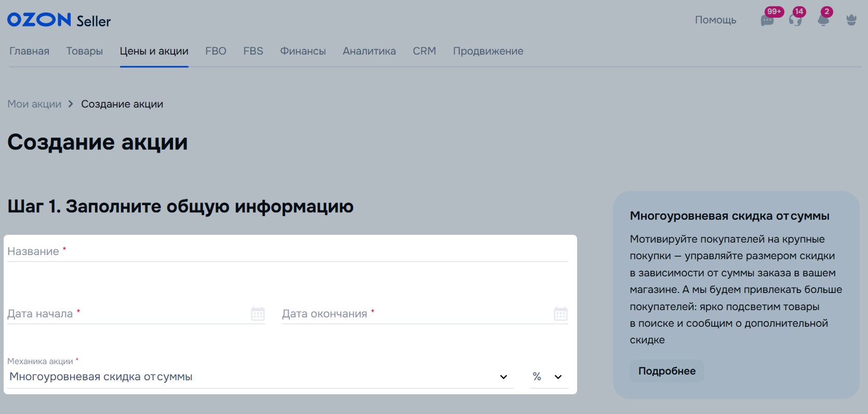The image size is (868, 414).
Task: Open the notifications bell icon
Action: point(823,21)
